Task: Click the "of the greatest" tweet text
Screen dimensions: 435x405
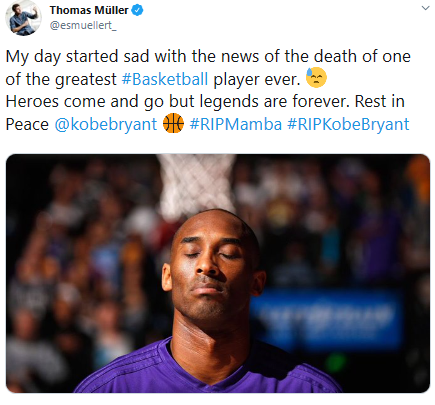Action: tap(61, 79)
